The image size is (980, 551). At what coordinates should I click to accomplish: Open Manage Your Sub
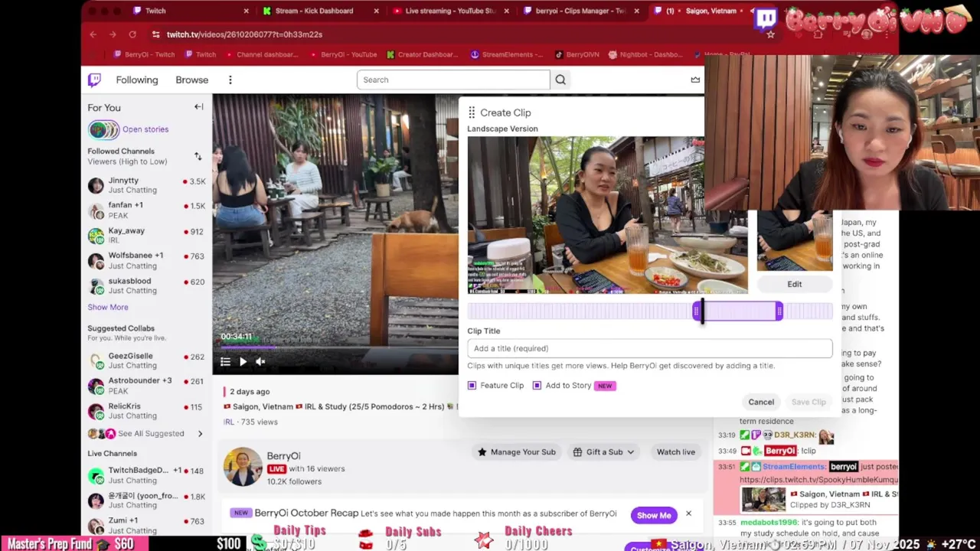pos(516,452)
